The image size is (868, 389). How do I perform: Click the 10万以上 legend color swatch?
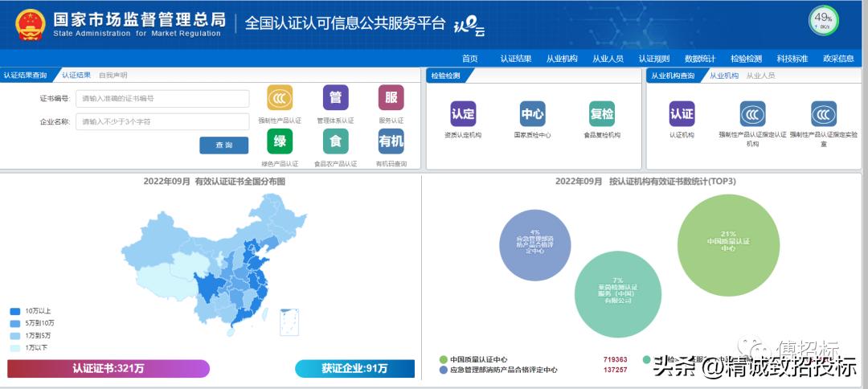[x=15, y=310]
